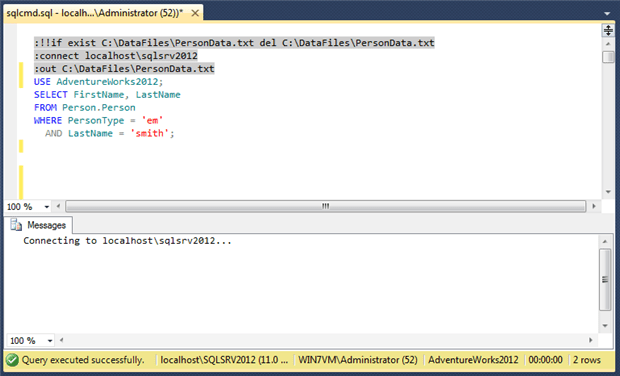The width and height of the screenshot is (620, 376).
Task: Click the '2 rows' status bar entry
Action: (x=587, y=360)
